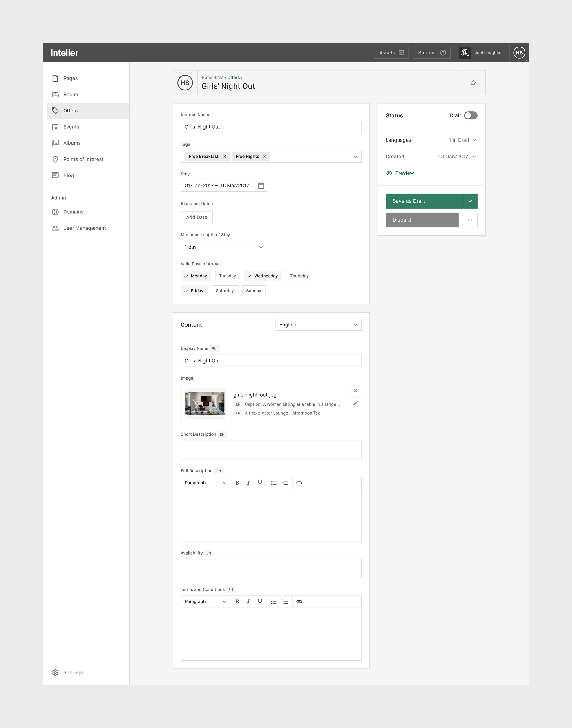Apply italic formatting in Terms and Conditions editor
Image resolution: width=572 pixels, height=728 pixels.
click(248, 601)
